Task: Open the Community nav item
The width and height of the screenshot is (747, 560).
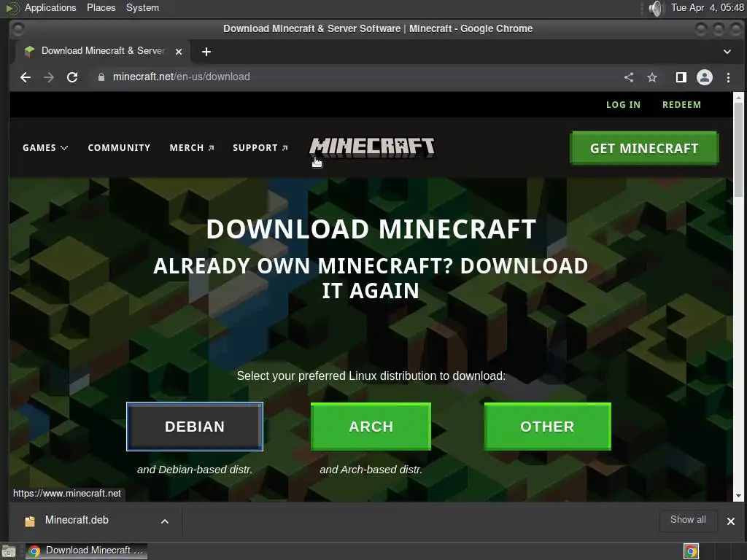Action: (x=119, y=147)
